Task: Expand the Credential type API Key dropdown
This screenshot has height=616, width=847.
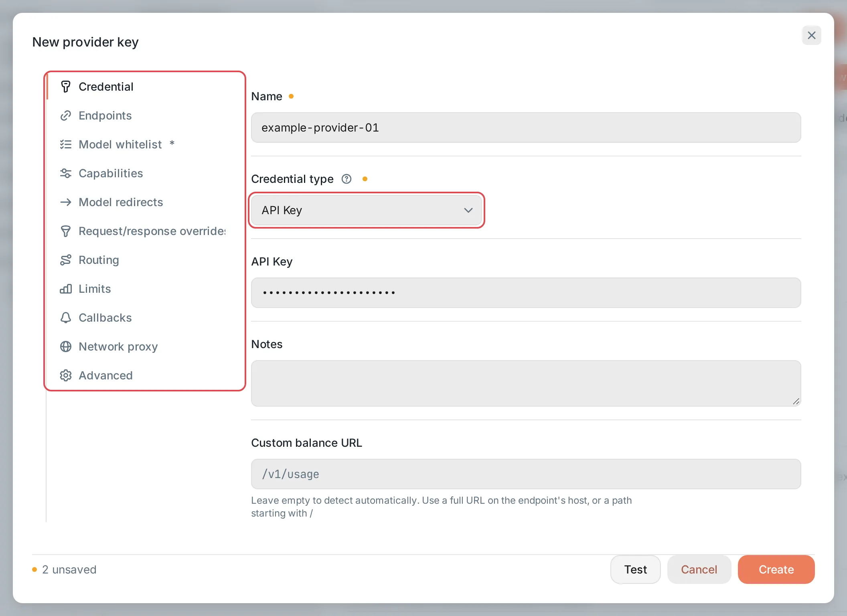Action: 367,210
